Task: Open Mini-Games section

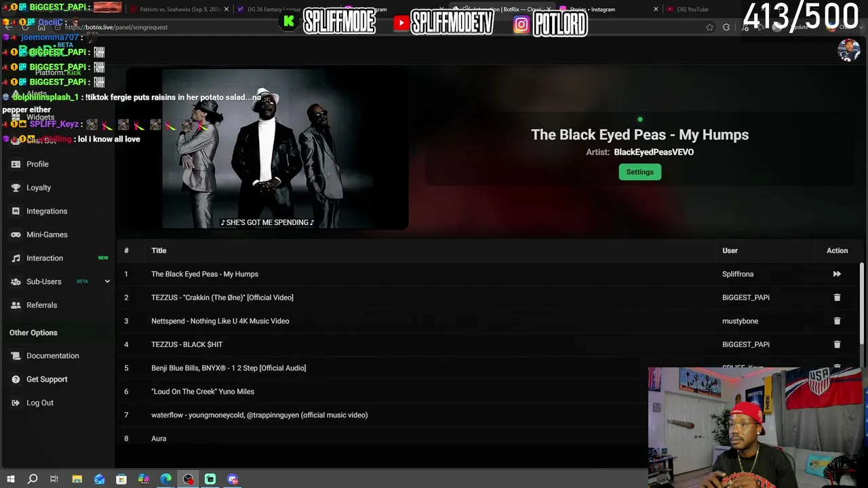Action: point(47,235)
